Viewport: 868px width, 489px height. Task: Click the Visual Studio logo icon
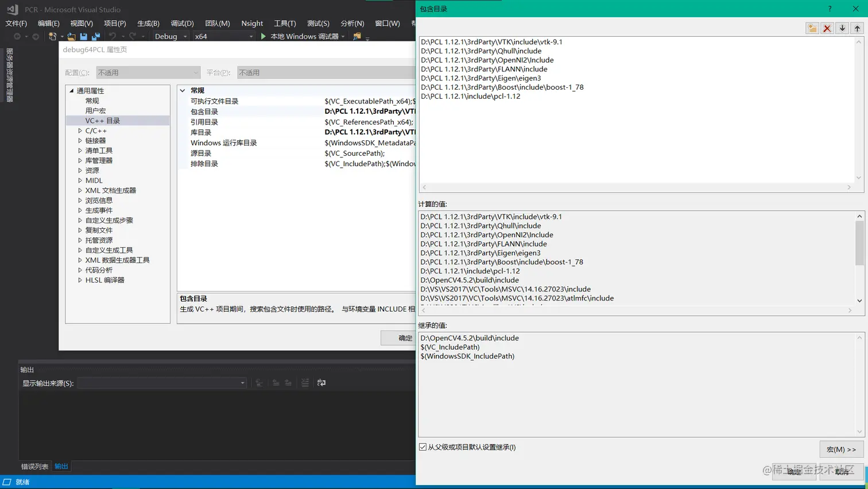(12, 9)
